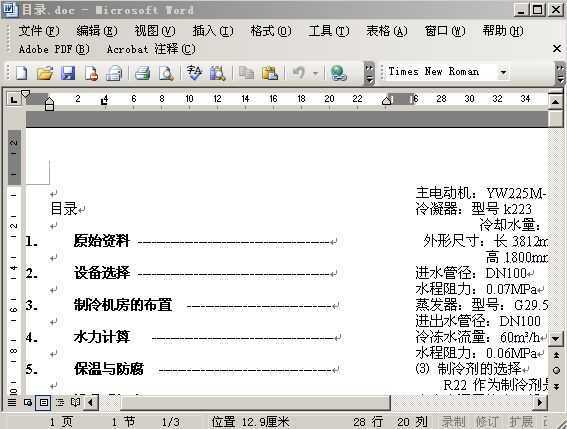Save the document with the floppy icon
Screen dimensions: 567x429
click(x=68, y=73)
